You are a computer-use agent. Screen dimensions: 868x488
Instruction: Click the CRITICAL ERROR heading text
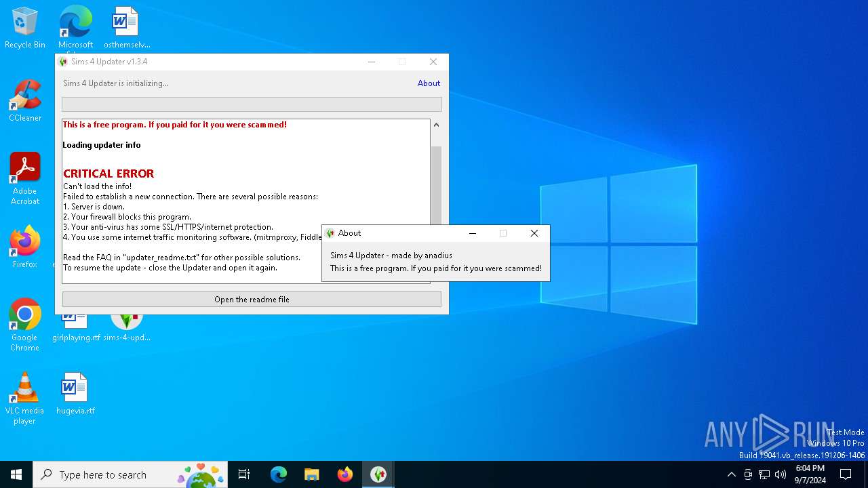pos(108,174)
